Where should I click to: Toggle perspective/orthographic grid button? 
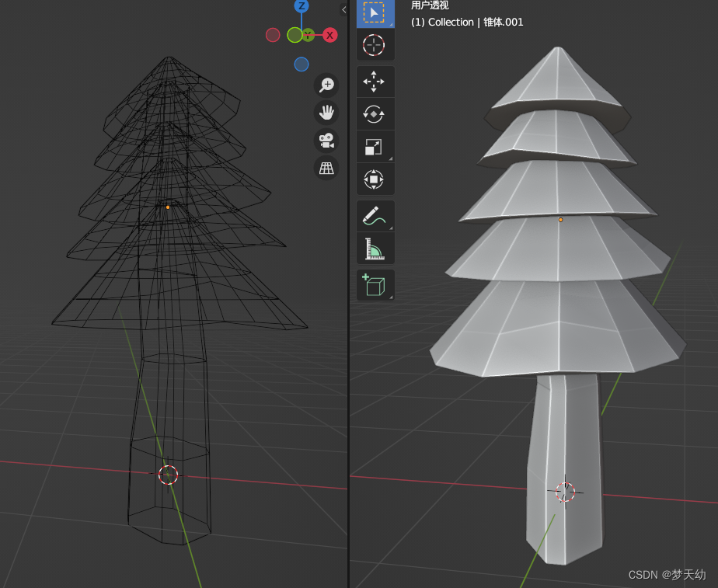coord(326,168)
